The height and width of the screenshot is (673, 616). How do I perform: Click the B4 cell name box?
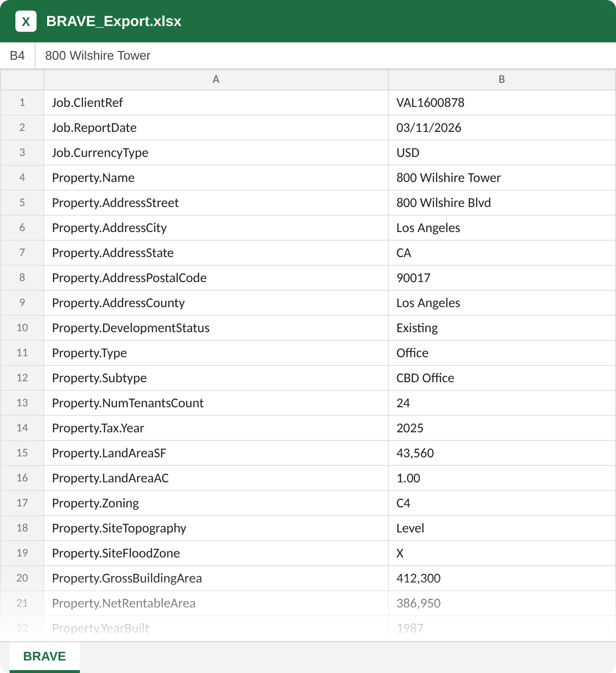pos(17,55)
